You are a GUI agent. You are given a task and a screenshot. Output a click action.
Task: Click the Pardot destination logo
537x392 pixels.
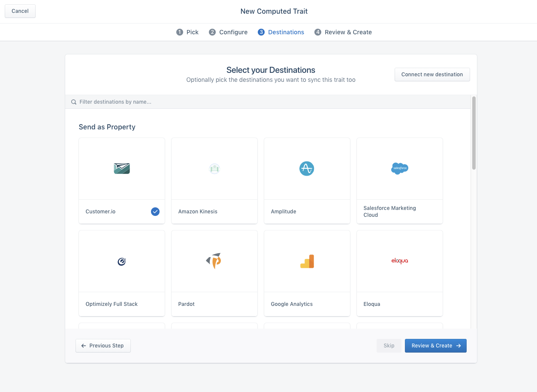pos(214,261)
